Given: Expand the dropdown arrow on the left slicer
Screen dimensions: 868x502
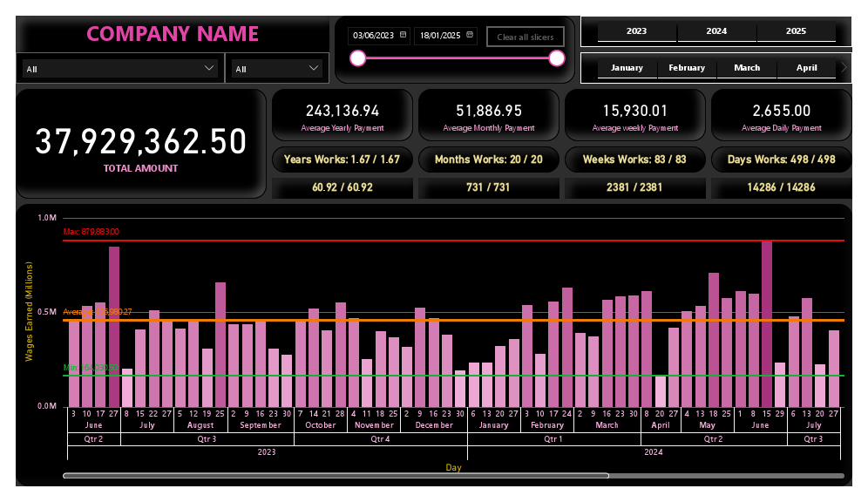Looking at the screenshot, I should click(x=209, y=67).
